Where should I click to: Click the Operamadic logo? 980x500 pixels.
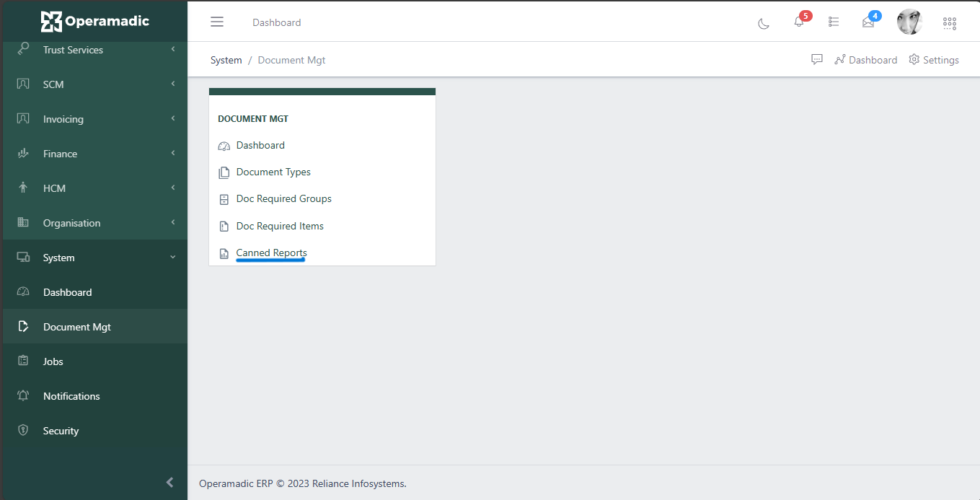coord(94,22)
